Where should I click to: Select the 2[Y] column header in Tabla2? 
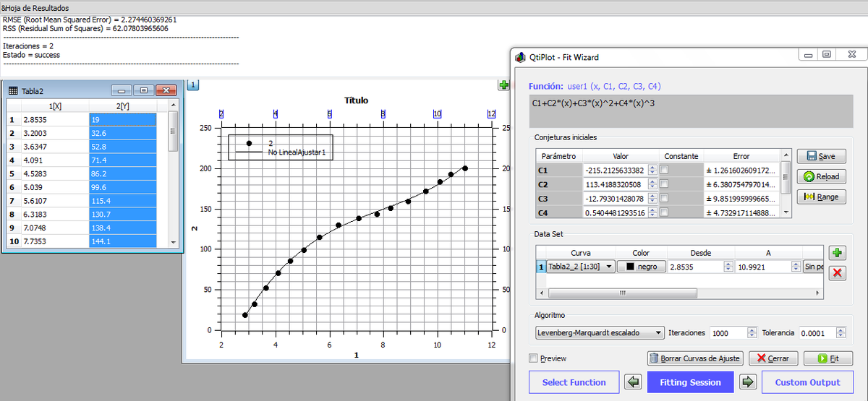coord(122,106)
